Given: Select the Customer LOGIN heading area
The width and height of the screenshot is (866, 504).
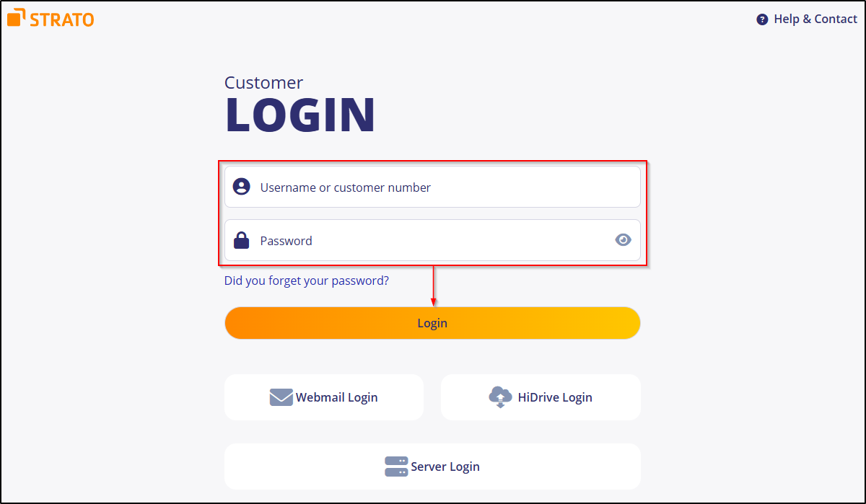Looking at the screenshot, I should pos(300,101).
